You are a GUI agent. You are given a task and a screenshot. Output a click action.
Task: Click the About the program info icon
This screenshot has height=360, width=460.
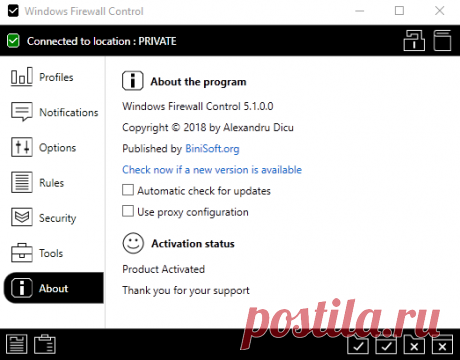(133, 81)
